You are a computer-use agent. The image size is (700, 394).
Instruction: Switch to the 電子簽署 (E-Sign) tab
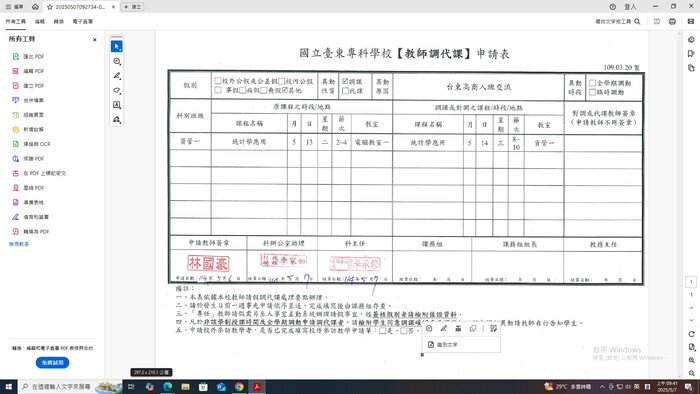click(83, 21)
